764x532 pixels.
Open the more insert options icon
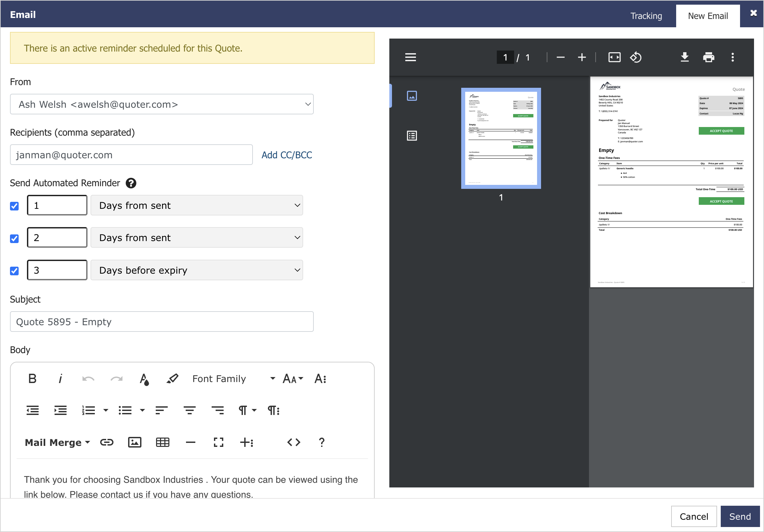click(247, 442)
